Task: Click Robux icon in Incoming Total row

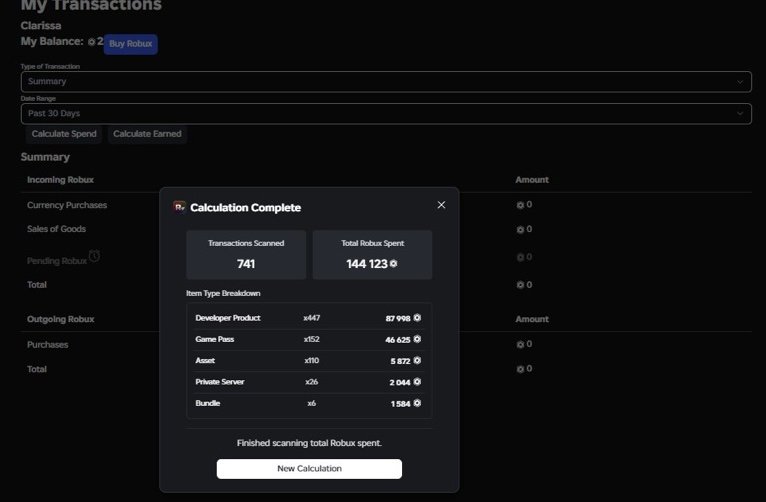Action: (x=520, y=285)
